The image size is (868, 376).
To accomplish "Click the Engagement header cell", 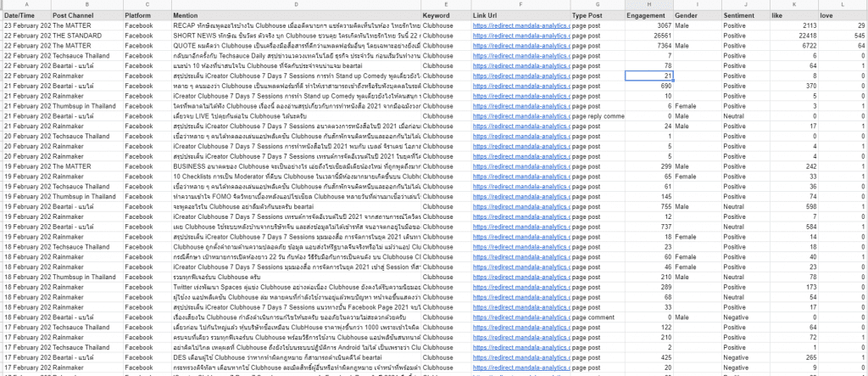I will [x=648, y=15].
